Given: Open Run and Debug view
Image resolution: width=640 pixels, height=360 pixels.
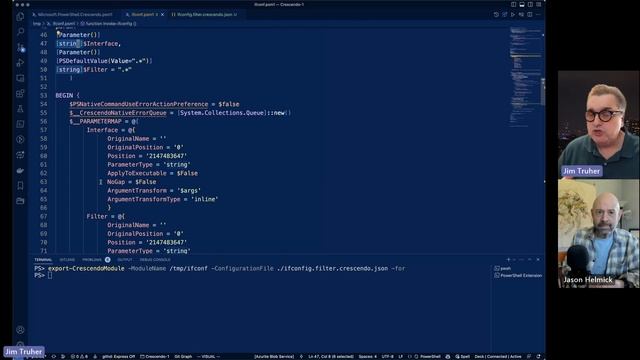Looking at the screenshot, I should pyautogui.click(x=20, y=63).
